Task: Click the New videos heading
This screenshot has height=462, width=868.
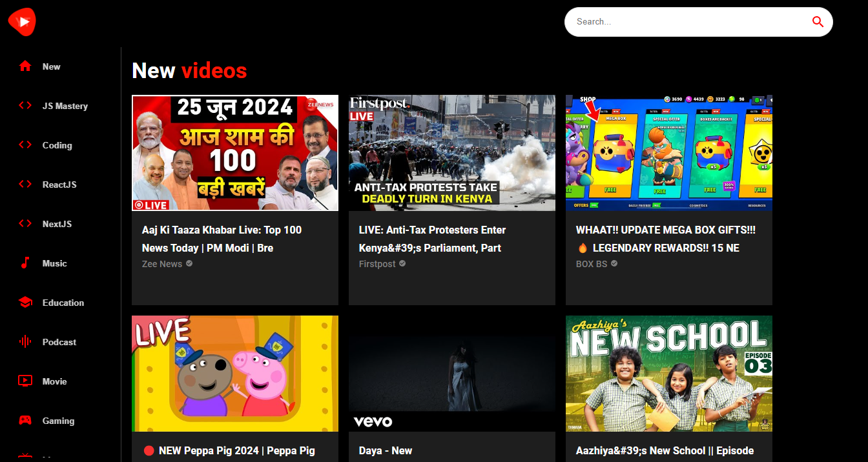Action: (189, 70)
